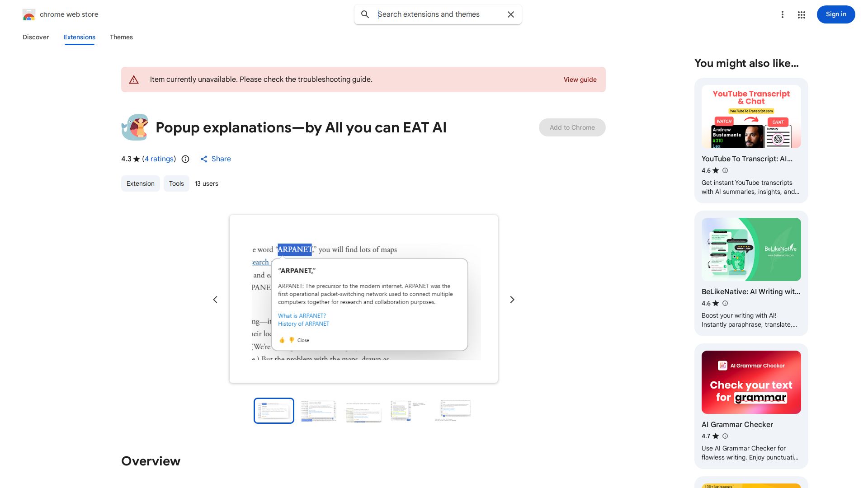The height and width of the screenshot is (488, 868).
Task: Open the View guide link
Action: [580, 80]
